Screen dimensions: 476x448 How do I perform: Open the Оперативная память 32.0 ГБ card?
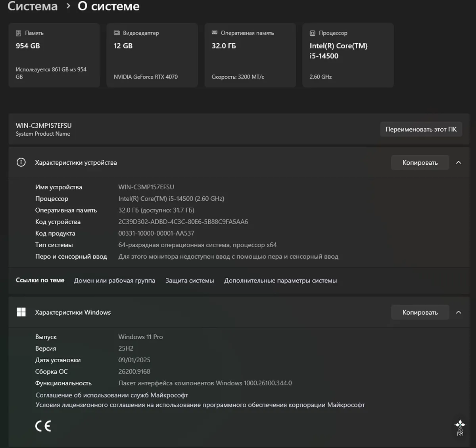point(250,55)
